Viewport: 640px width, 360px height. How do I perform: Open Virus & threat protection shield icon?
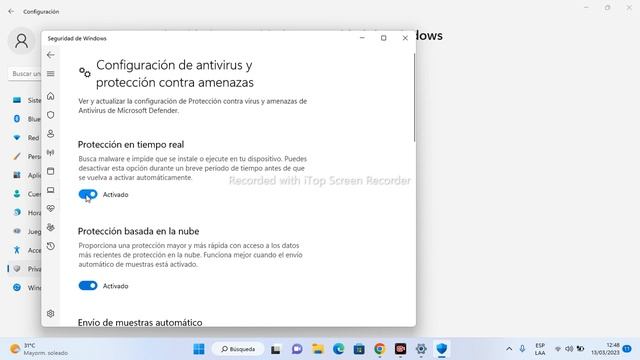51,115
